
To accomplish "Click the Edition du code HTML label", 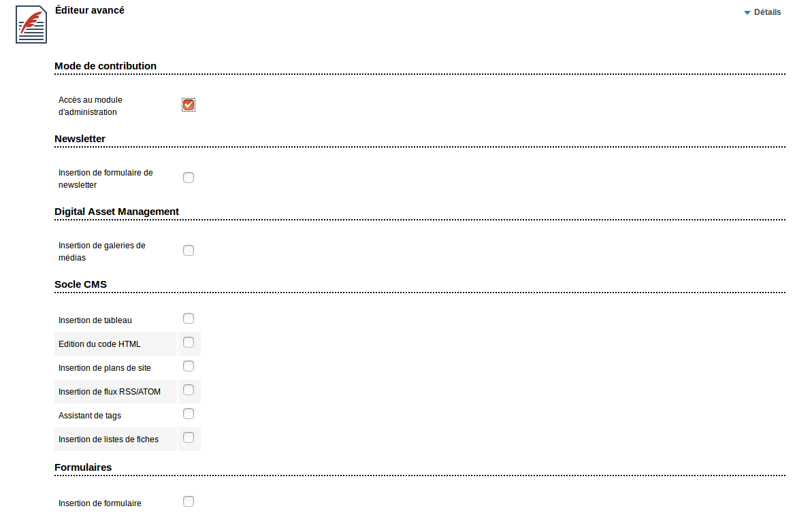I will (99, 344).
